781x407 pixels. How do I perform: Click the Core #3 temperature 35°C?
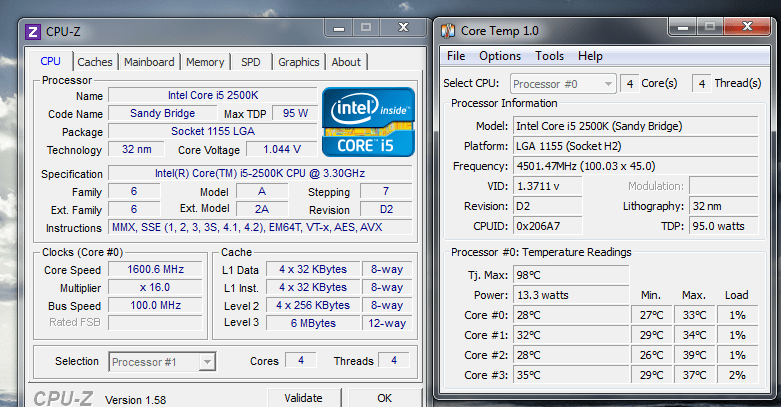click(x=571, y=375)
